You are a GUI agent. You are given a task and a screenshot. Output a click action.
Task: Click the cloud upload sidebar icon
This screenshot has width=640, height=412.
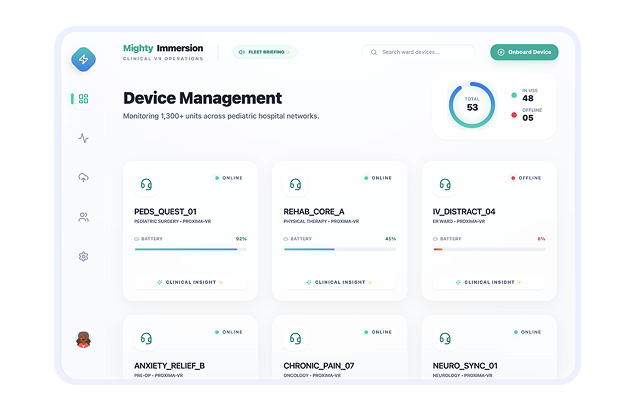click(84, 177)
